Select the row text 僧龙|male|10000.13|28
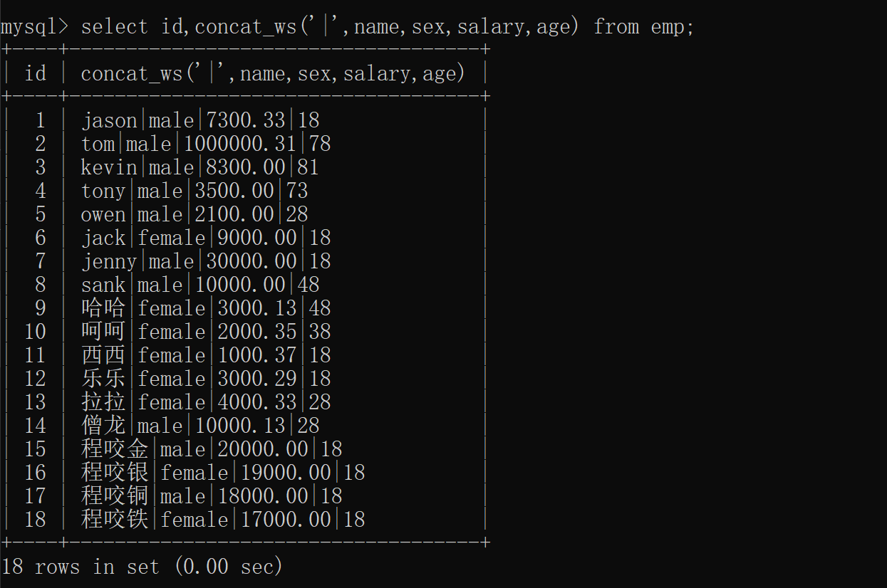The width and height of the screenshot is (887, 588). point(200,426)
